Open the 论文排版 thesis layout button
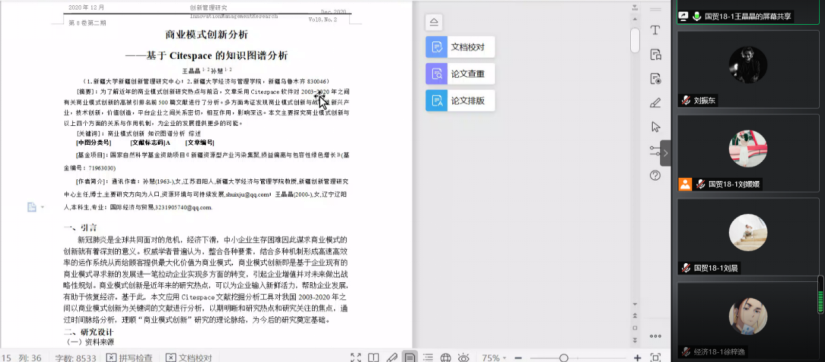Viewport: 826px width, 362px height. click(460, 100)
